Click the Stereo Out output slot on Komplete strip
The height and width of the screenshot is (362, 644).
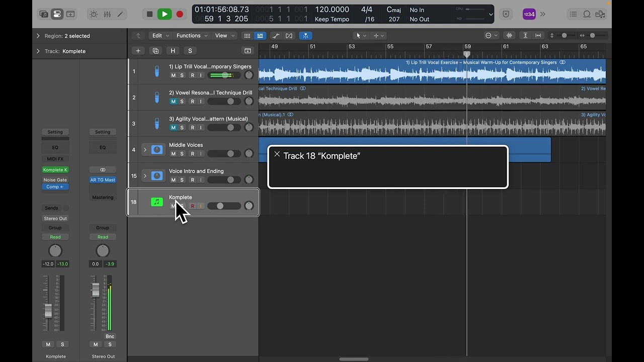click(55, 219)
